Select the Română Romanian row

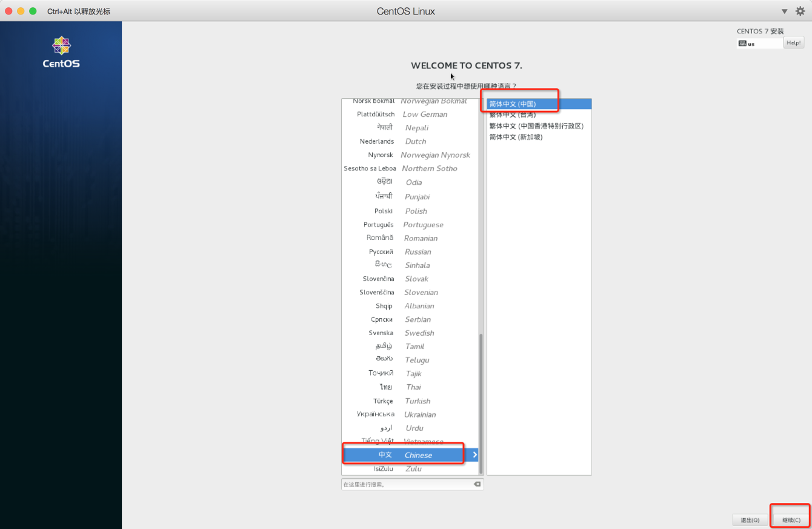coord(410,238)
